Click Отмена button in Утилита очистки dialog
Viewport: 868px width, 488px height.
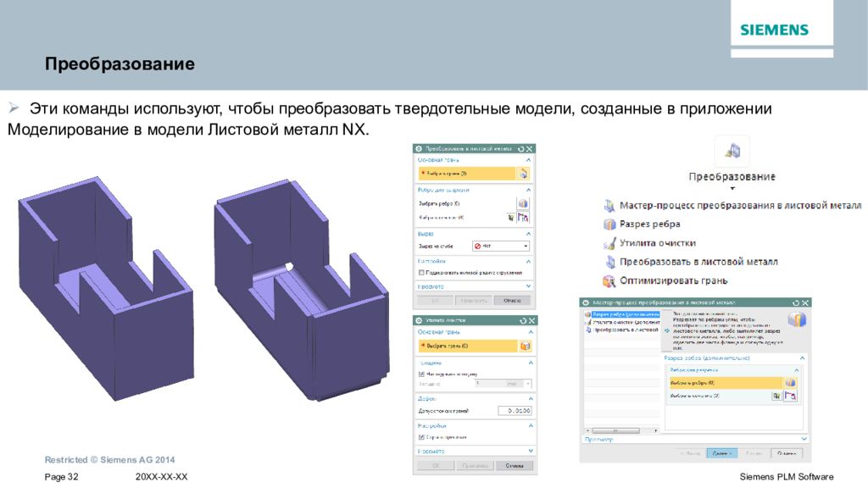tap(515, 465)
